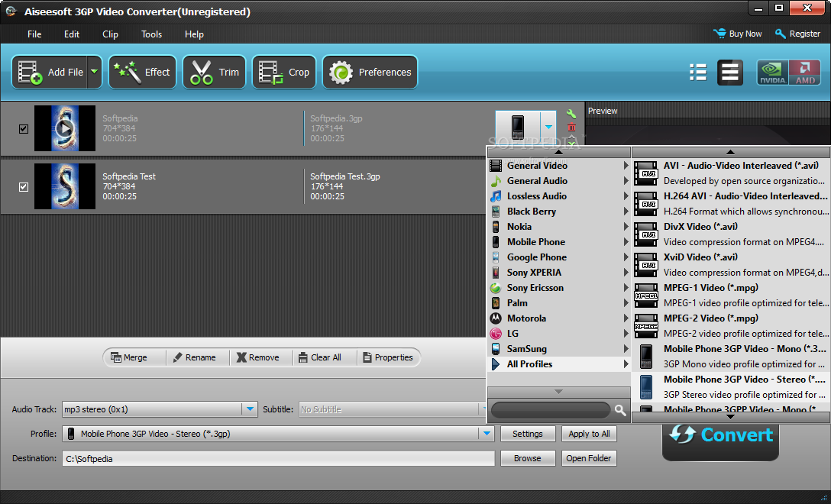
Task: Toggle NVIDIA acceleration
Action: [x=773, y=73]
